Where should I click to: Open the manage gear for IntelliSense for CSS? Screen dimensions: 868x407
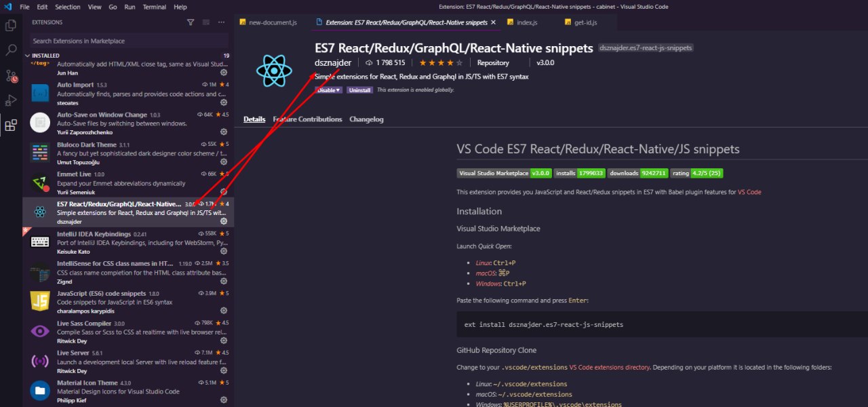pyautogui.click(x=224, y=282)
